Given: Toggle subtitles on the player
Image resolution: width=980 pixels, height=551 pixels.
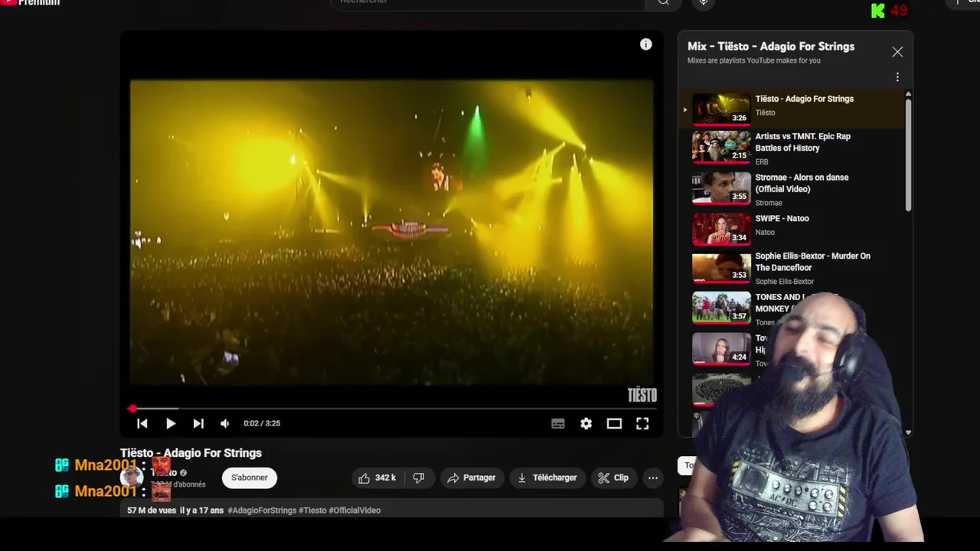Looking at the screenshot, I should click(558, 423).
